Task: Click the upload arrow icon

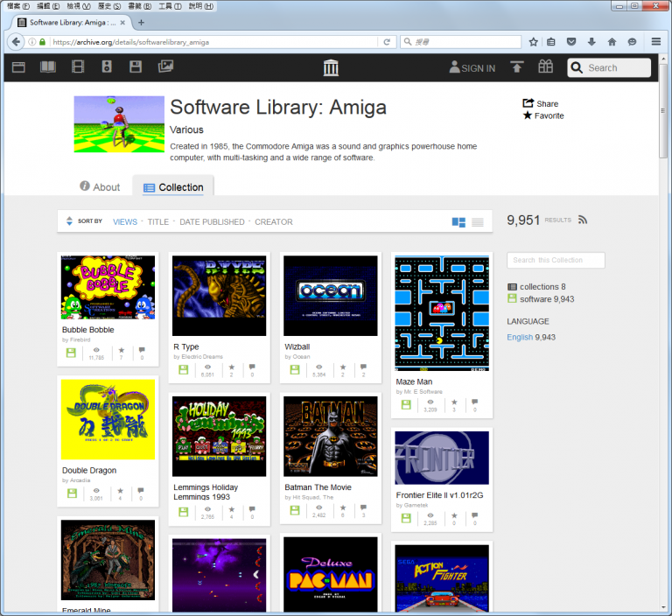Action: (x=517, y=66)
